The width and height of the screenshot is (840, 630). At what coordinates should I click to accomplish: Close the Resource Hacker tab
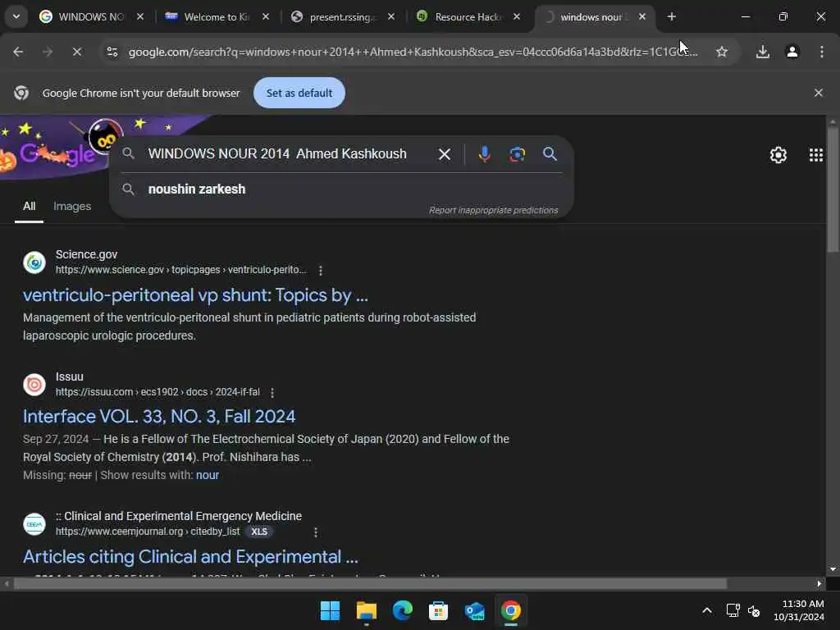coord(517,16)
